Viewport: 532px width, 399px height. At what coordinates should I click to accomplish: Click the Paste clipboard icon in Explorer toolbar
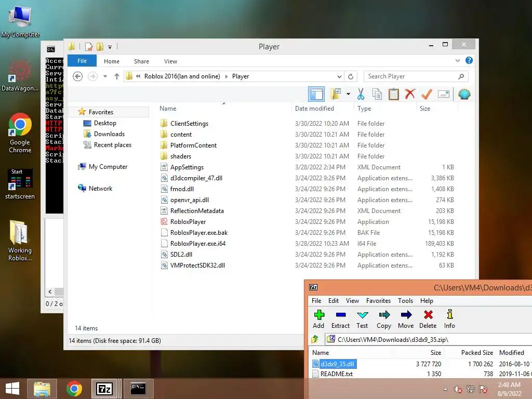point(394,94)
